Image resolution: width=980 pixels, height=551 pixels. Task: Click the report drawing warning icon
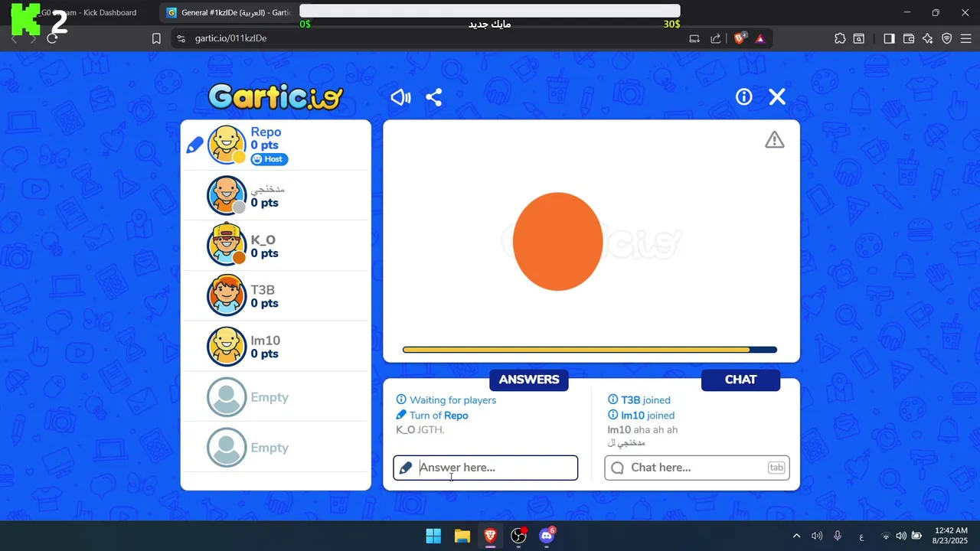[x=774, y=140]
